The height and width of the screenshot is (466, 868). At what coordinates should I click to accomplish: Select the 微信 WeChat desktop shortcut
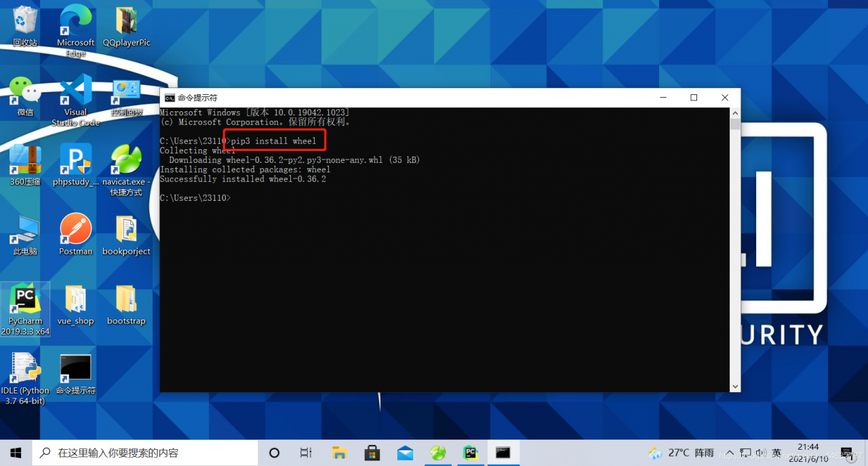tap(25, 96)
